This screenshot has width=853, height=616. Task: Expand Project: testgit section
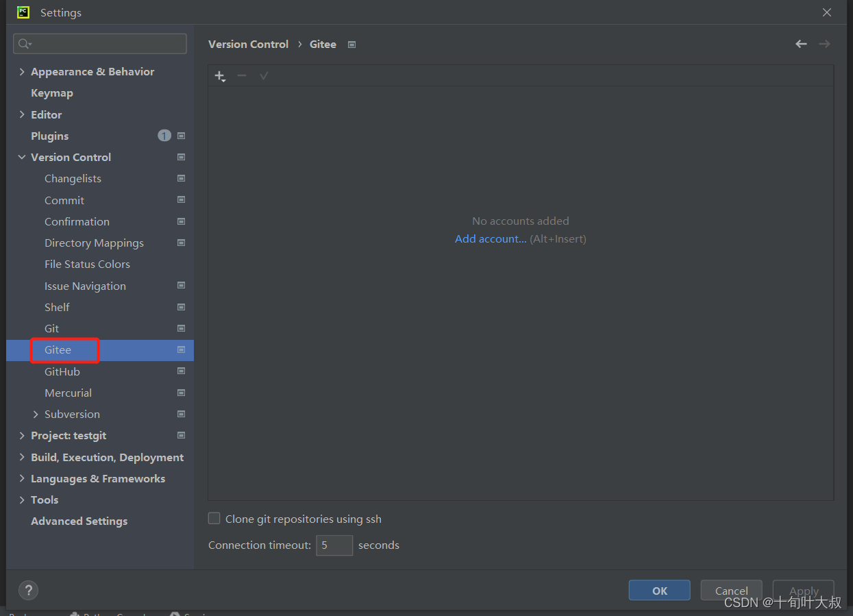click(22, 435)
